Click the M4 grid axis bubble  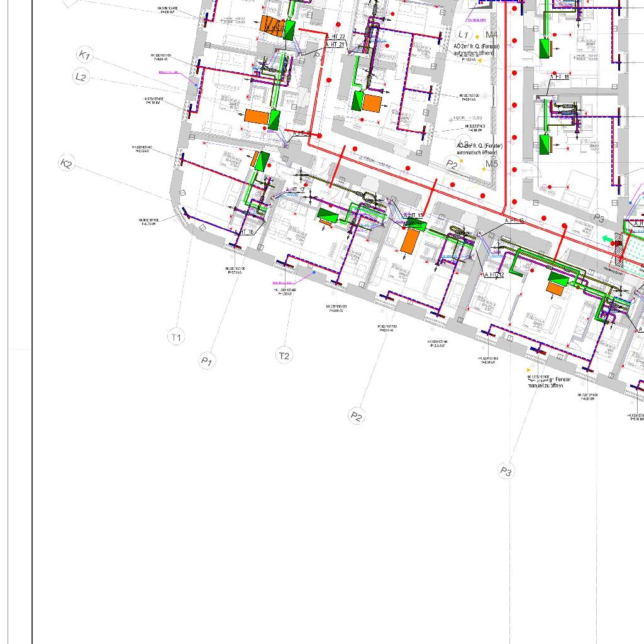click(491, 35)
